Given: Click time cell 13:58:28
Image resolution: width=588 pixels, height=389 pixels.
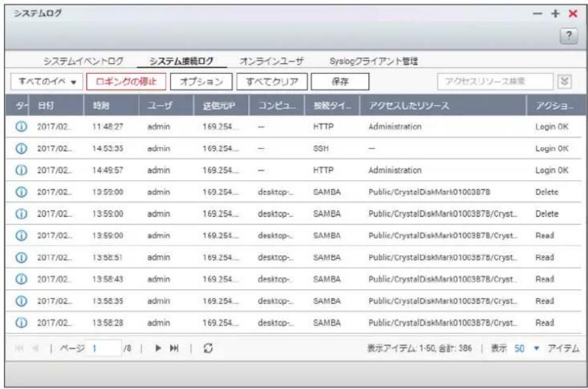Looking at the screenshot, I should pos(108,323).
